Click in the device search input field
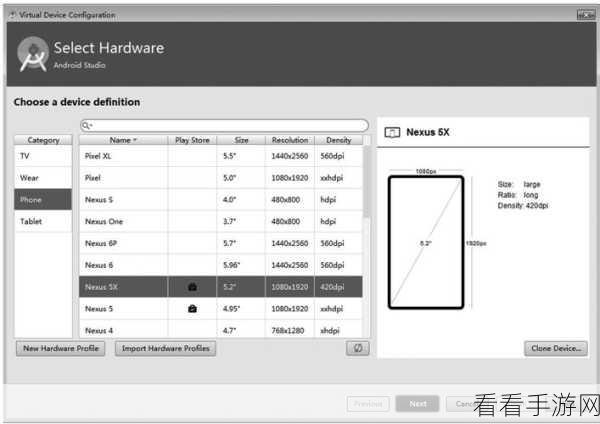 pos(225,126)
